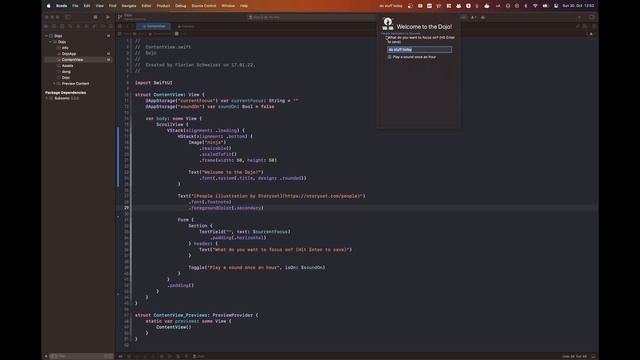Click the Wi-Fi icon in menu bar
The height and width of the screenshot is (360, 640).
coord(535,6)
